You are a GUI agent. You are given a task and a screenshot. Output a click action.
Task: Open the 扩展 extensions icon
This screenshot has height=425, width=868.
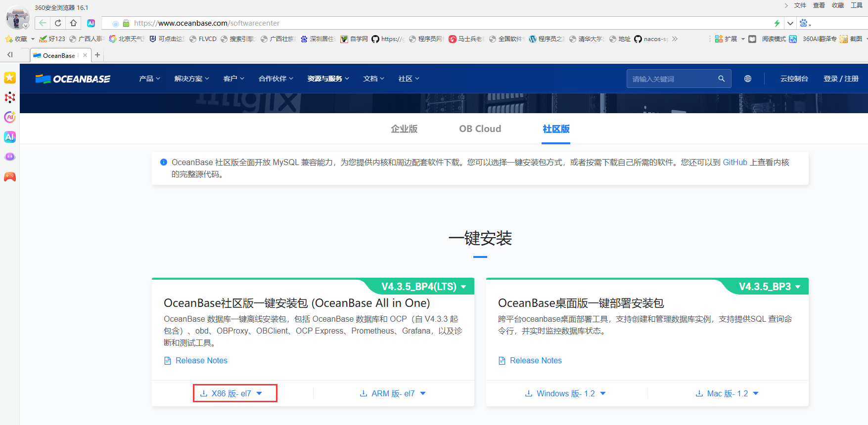[719, 39]
